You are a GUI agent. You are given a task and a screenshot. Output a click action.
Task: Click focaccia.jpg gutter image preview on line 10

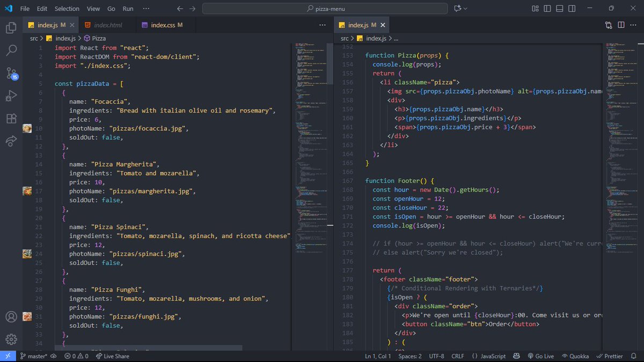27,129
